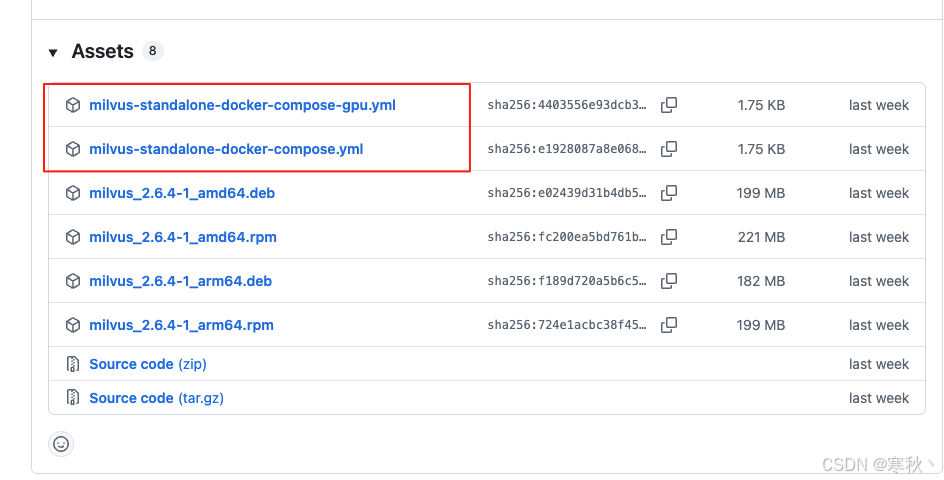The image size is (944, 480).
Task: Click package icon beside milvus_2.6.4-1_amd64.rpm
Action: [x=73, y=237]
